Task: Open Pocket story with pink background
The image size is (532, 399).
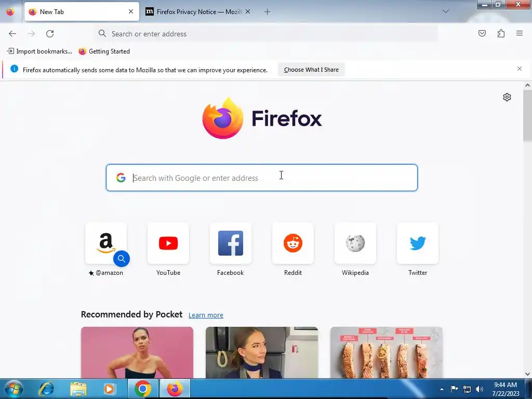Action: tap(137, 353)
